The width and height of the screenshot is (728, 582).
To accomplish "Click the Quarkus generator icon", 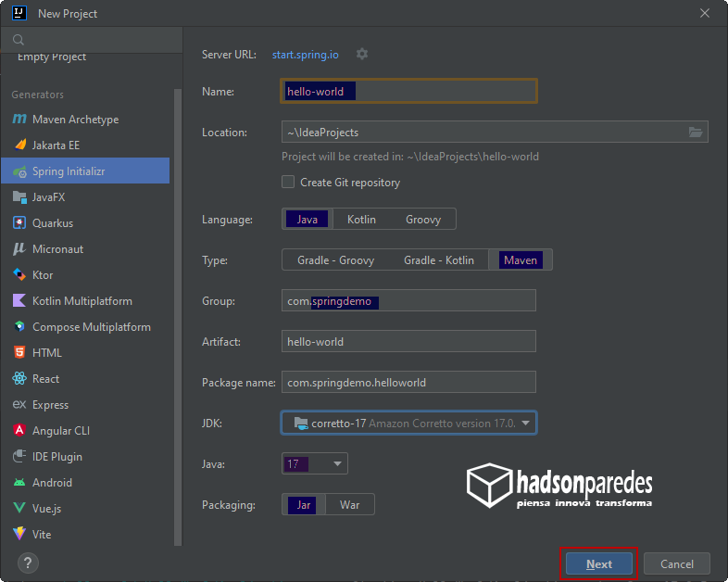I will [x=19, y=223].
